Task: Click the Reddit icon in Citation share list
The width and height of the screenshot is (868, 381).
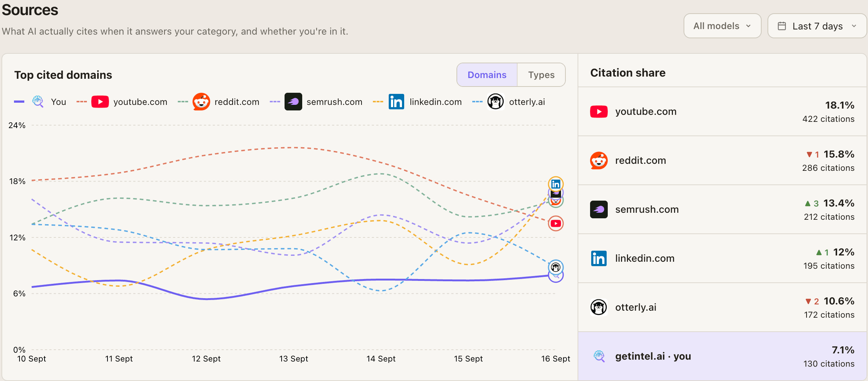Action: point(599,160)
